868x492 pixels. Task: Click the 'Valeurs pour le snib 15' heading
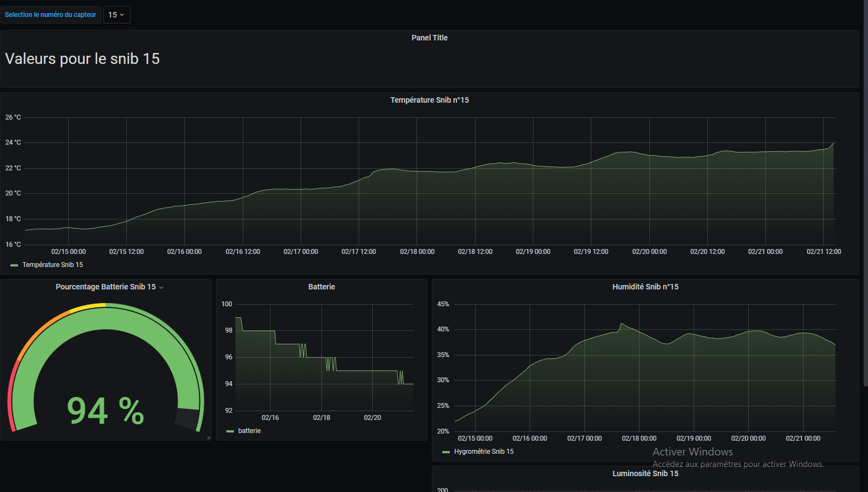pos(83,59)
